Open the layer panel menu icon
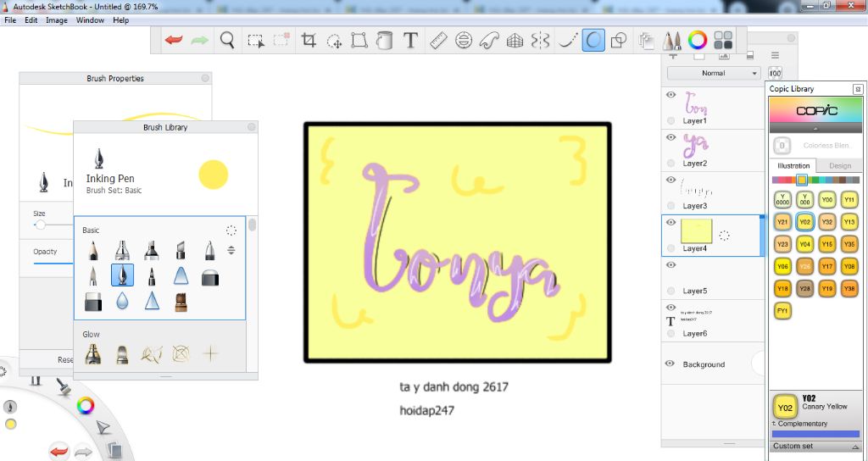The height and width of the screenshot is (461, 868). pyautogui.click(x=775, y=55)
